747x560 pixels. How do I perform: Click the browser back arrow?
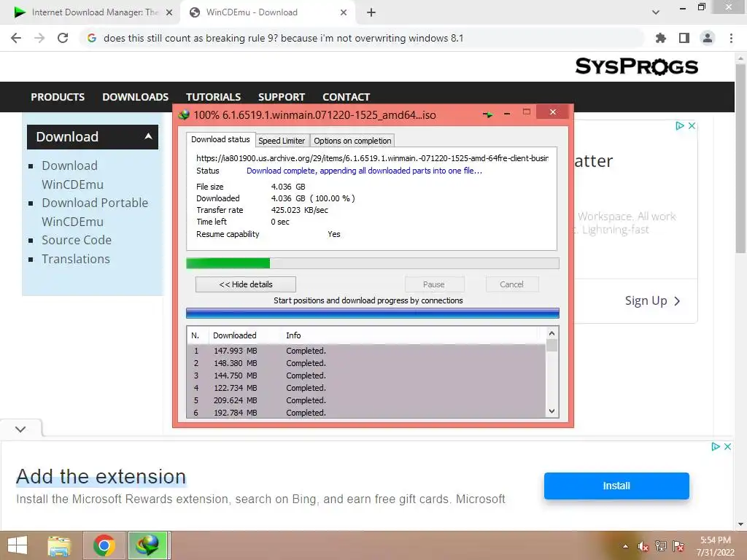16,38
